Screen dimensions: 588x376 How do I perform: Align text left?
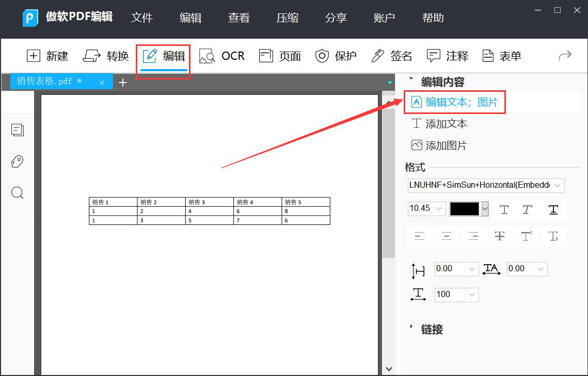(x=420, y=236)
